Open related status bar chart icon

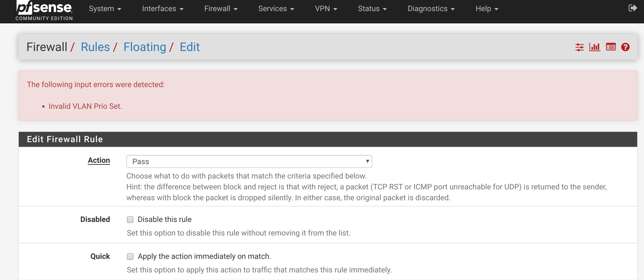(x=595, y=47)
